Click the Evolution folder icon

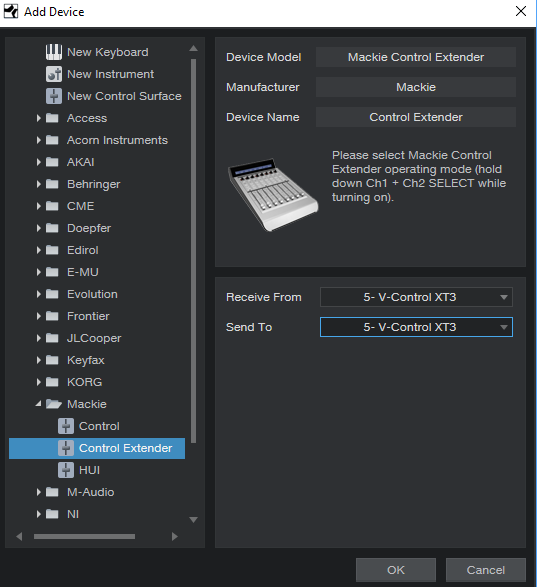pos(52,294)
